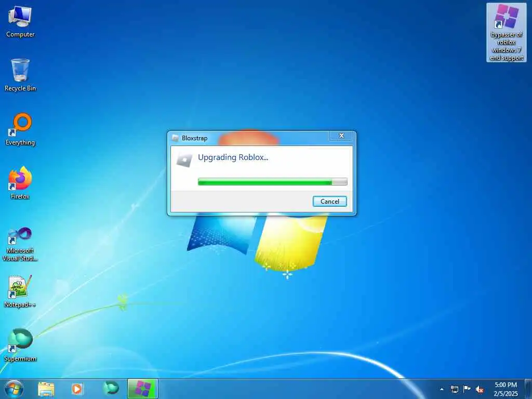Open the clock showing 5:00 PM
Image resolution: width=532 pixels, height=399 pixels.
pyautogui.click(x=506, y=389)
